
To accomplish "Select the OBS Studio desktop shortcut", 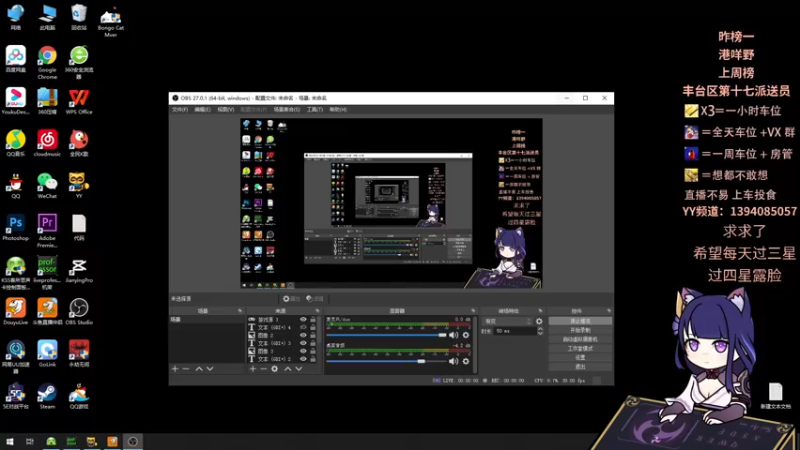I will point(79,312).
